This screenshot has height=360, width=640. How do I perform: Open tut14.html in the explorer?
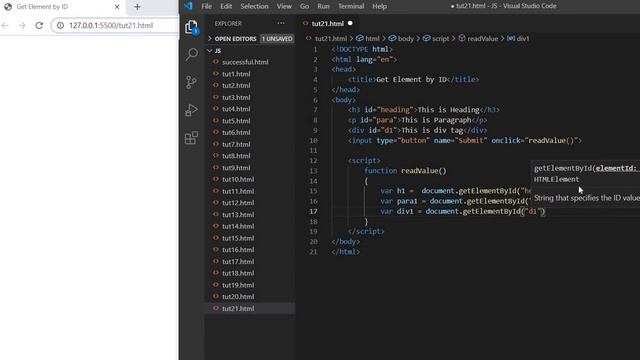click(x=238, y=226)
